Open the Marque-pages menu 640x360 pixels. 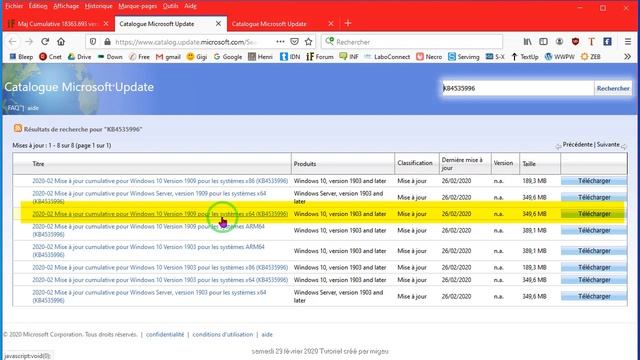[x=138, y=6]
